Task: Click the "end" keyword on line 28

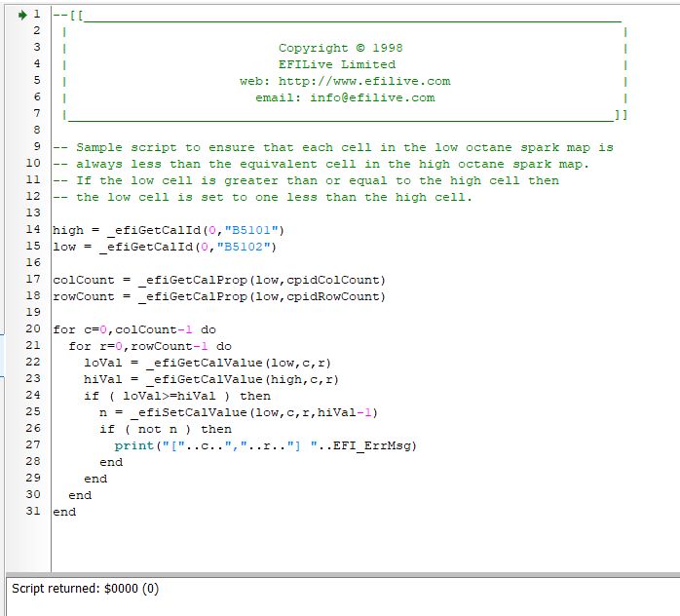Action: pos(111,462)
